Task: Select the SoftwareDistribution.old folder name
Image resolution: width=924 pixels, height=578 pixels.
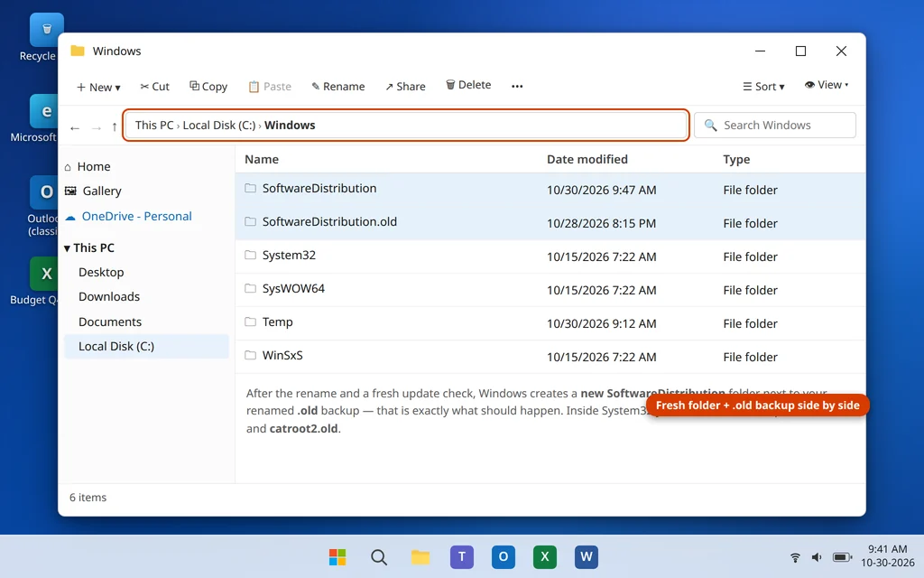Action: (329, 222)
